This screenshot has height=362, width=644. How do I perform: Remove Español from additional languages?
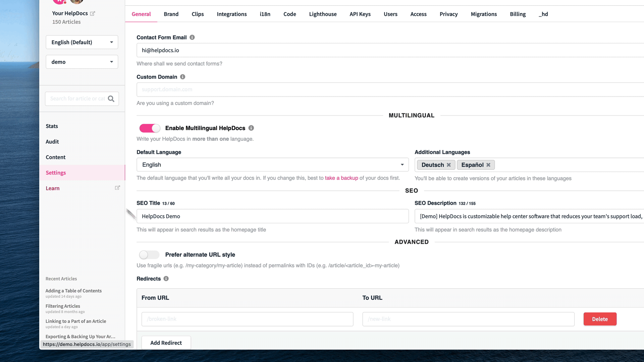pos(488,165)
